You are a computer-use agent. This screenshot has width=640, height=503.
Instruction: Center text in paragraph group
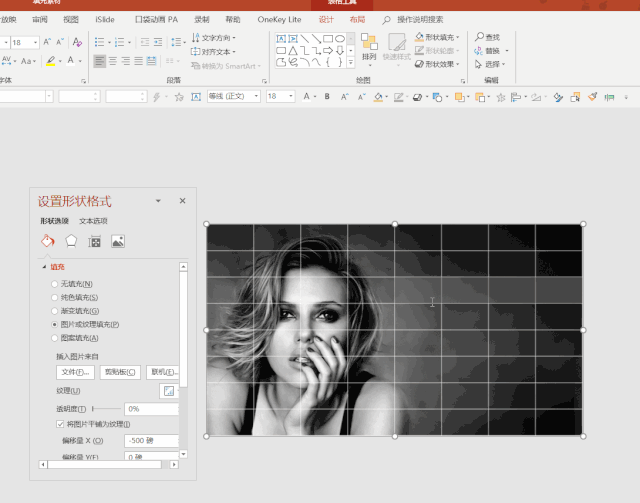click(113, 61)
